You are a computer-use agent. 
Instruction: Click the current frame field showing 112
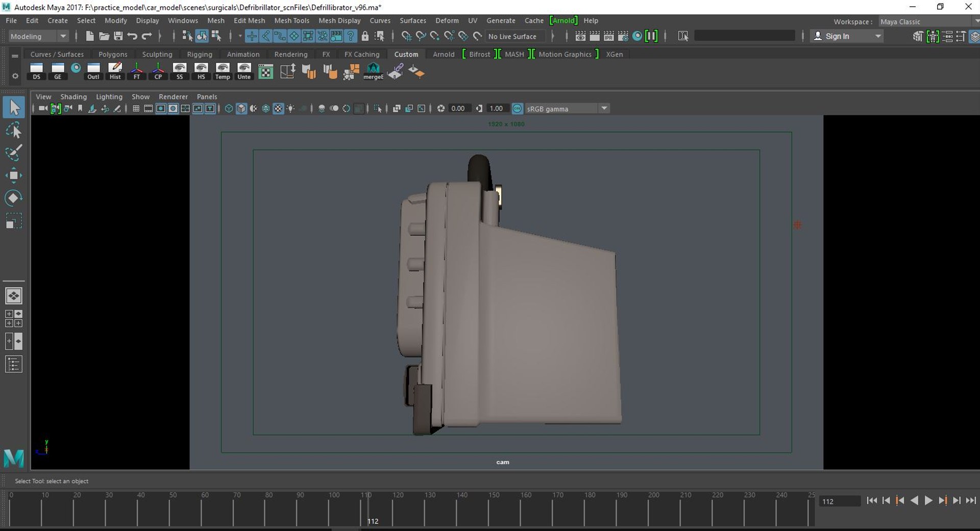coord(840,501)
